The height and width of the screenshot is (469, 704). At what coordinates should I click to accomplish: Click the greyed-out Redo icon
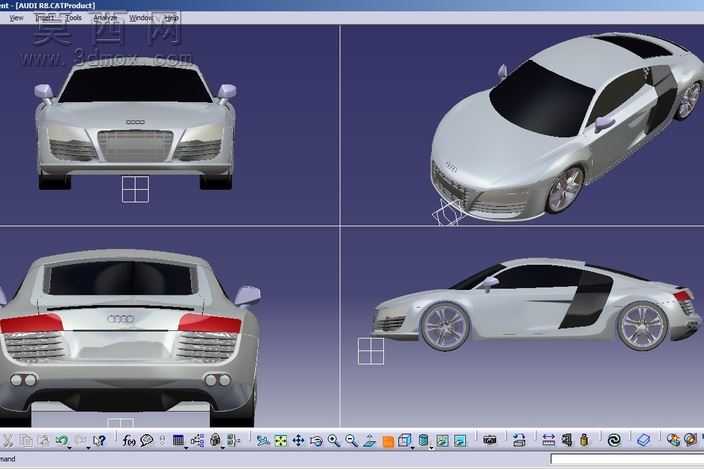(80, 440)
